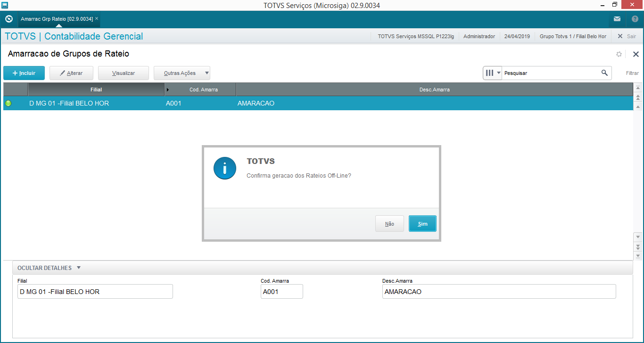
Task: Select the A001 code cell in the grid
Action: tap(200, 103)
